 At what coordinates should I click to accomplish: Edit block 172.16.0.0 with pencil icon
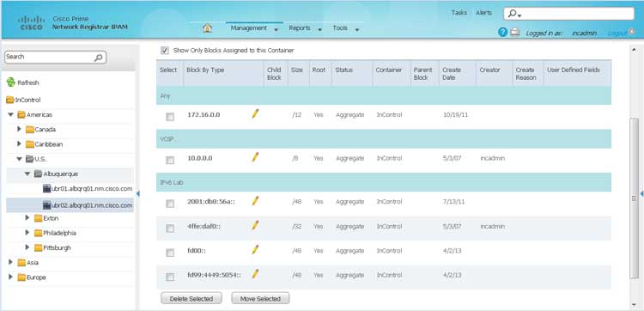256,113
